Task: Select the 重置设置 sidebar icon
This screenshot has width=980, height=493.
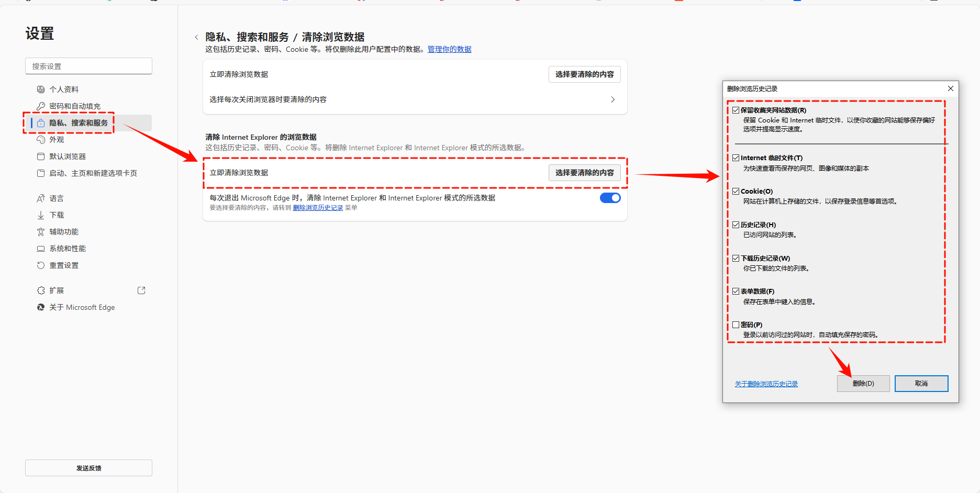Action: 41,265
